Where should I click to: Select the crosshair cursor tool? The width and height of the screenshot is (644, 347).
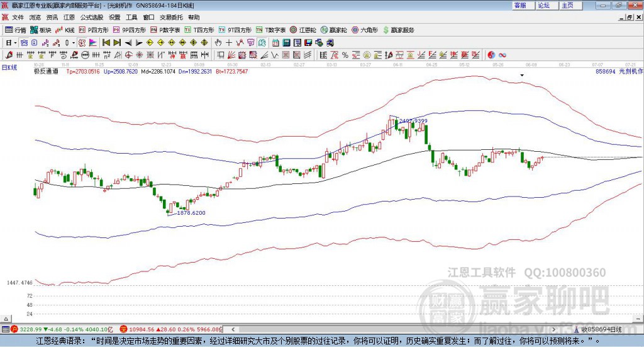[229, 43]
